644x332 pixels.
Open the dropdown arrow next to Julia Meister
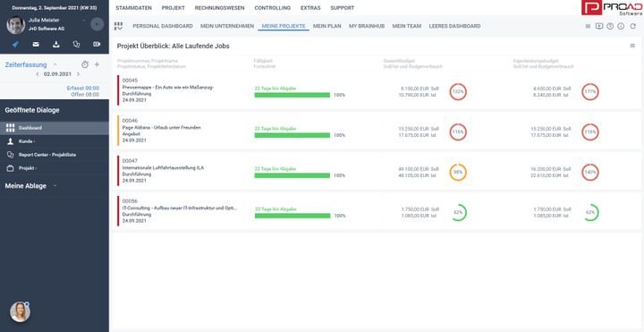pyautogui.click(x=84, y=20)
